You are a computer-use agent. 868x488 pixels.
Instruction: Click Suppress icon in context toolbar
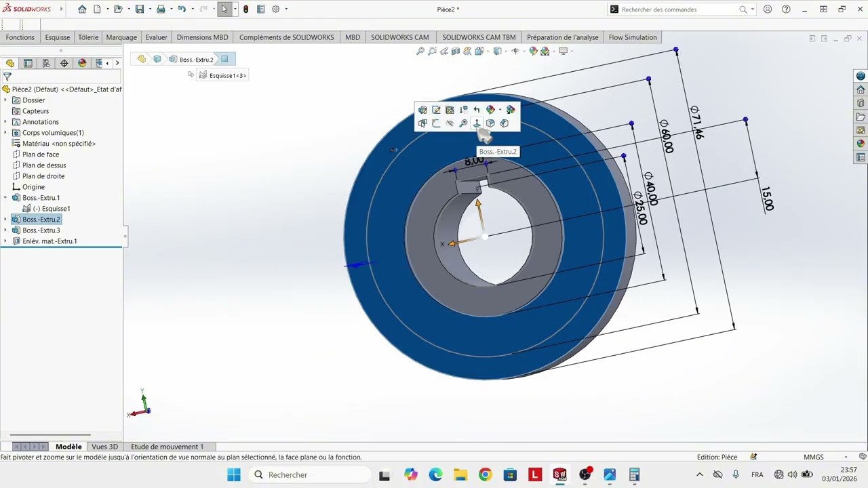[x=463, y=110]
